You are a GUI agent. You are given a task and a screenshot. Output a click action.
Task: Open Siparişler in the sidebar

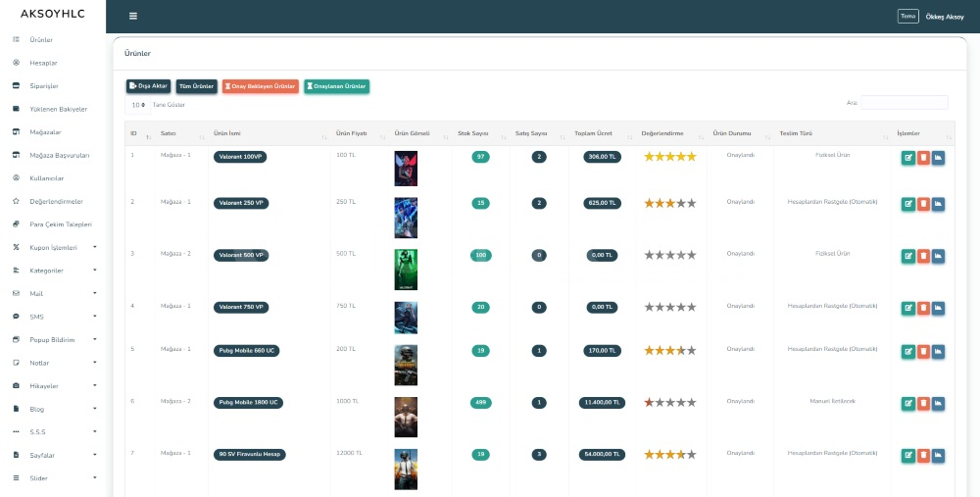(x=44, y=86)
